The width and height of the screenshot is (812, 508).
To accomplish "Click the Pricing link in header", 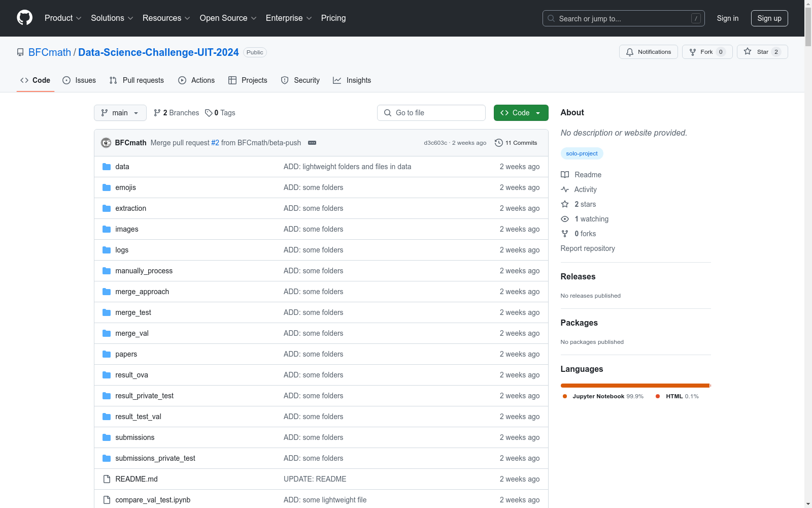I will (x=333, y=18).
